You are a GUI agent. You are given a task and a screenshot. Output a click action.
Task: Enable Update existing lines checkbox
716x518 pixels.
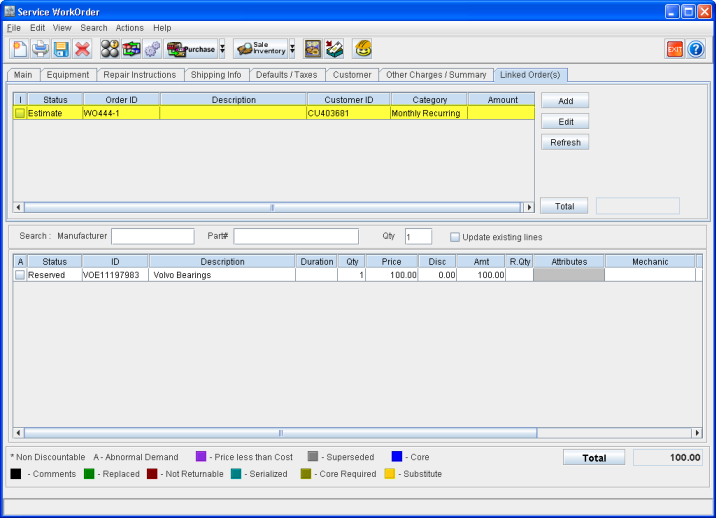click(455, 237)
